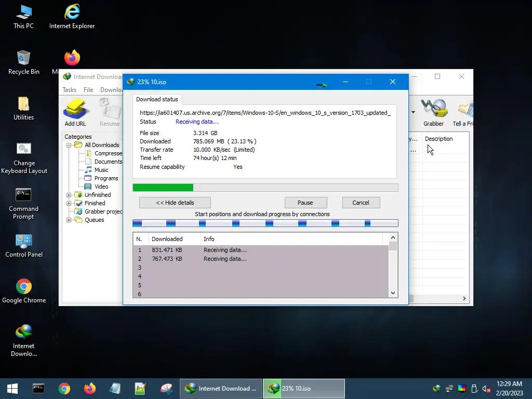This screenshot has width=532, height=399.
Task: Click the colorful display icon in system tray
Action: pos(462,388)
